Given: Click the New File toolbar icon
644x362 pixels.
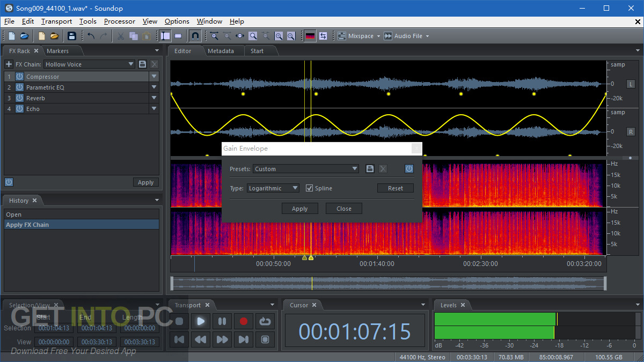Looking at the screenshot, I should [x=12, y=36].
